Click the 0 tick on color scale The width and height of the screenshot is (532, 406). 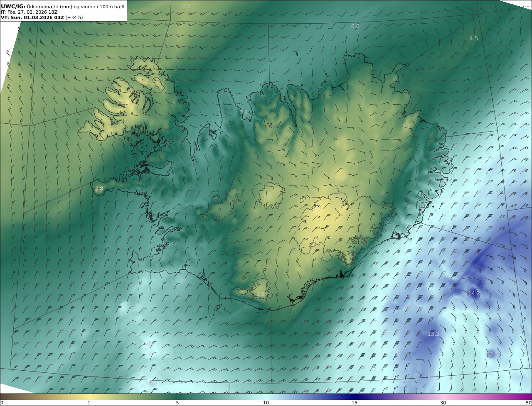pos(2,403)
